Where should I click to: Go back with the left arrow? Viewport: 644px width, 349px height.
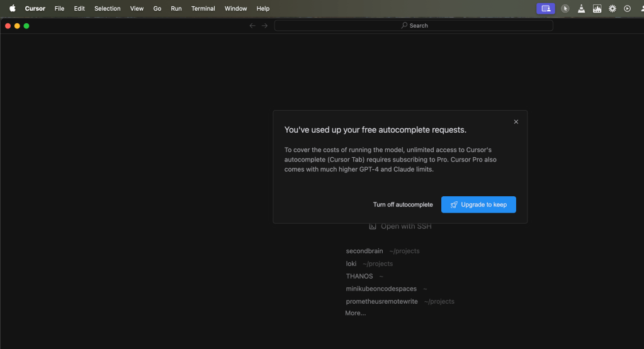tap(252, 25)
